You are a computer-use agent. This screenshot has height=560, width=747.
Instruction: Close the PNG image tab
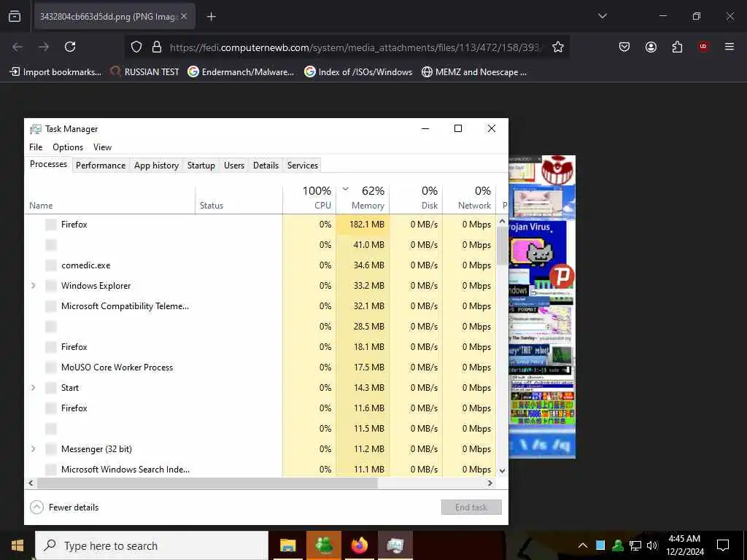coord(184,16)
